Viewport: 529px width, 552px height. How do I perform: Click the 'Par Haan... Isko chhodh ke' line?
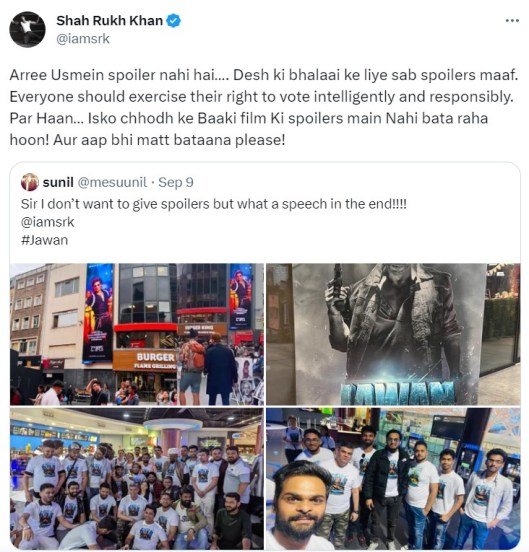249,118
